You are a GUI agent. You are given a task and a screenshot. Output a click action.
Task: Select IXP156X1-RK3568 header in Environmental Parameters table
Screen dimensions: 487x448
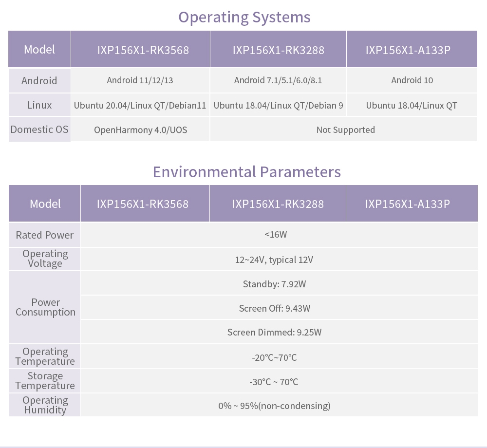point(145,204)
